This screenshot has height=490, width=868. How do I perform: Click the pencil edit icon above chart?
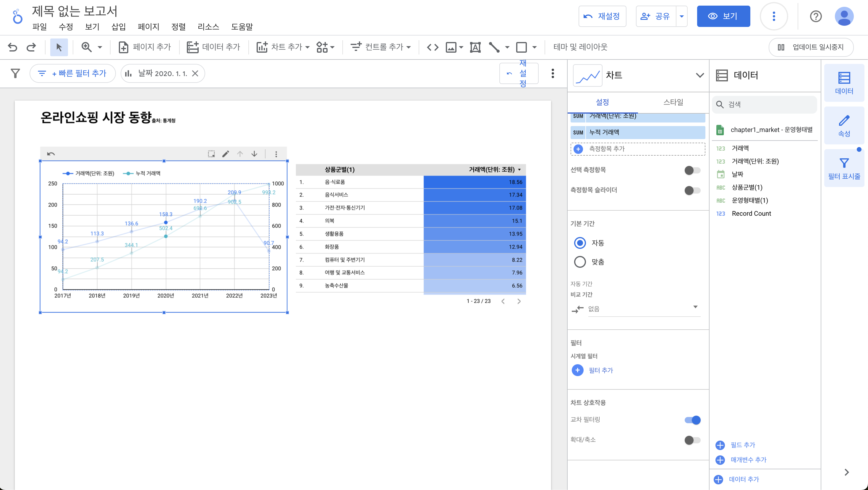225,154
